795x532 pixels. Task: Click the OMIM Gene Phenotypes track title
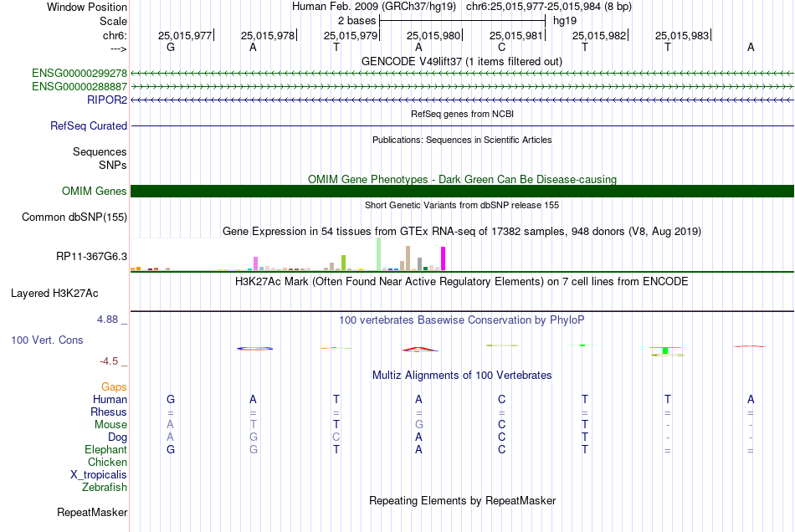tap(463, 179)
